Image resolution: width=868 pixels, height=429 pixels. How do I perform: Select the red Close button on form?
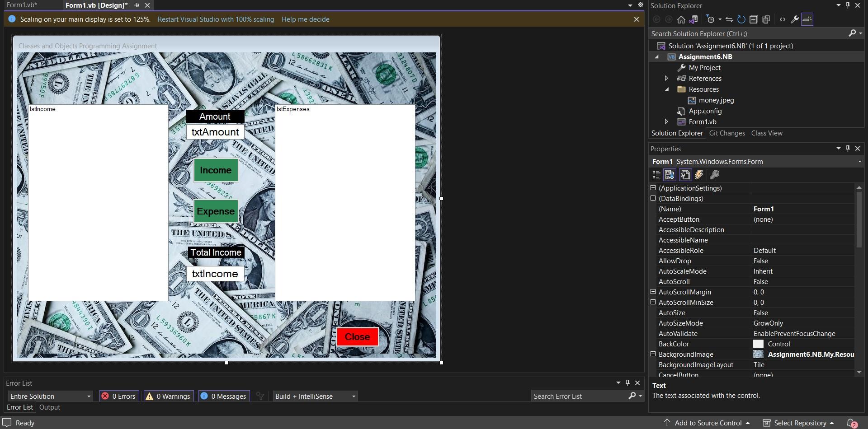357,337
